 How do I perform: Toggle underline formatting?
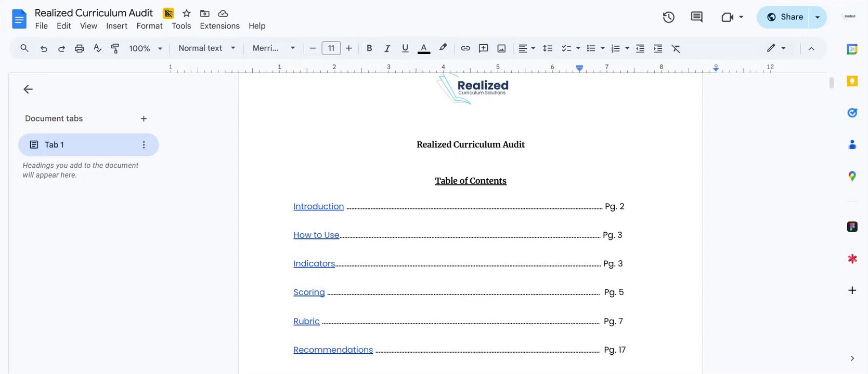tap(405, 48)
